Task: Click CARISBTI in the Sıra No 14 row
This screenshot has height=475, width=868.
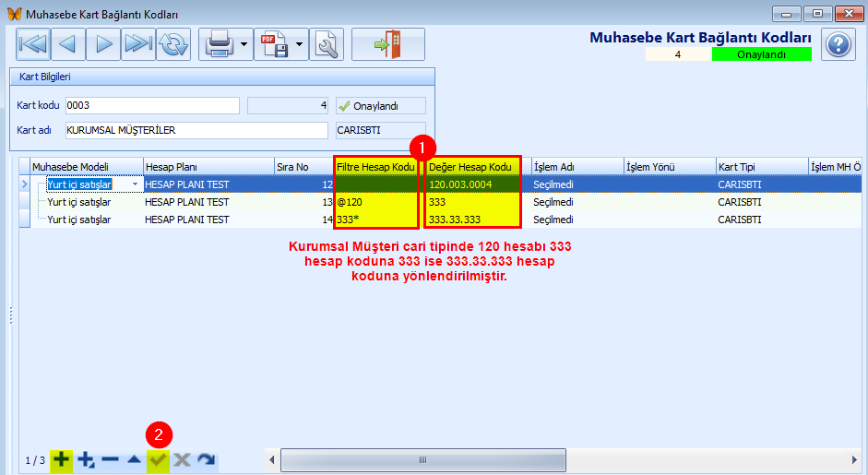Action: (x=740, y=220)
